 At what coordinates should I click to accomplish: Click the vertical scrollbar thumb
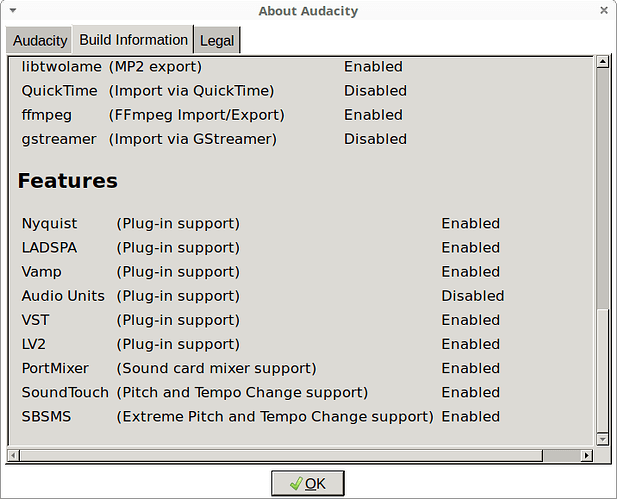click(603, 370)
